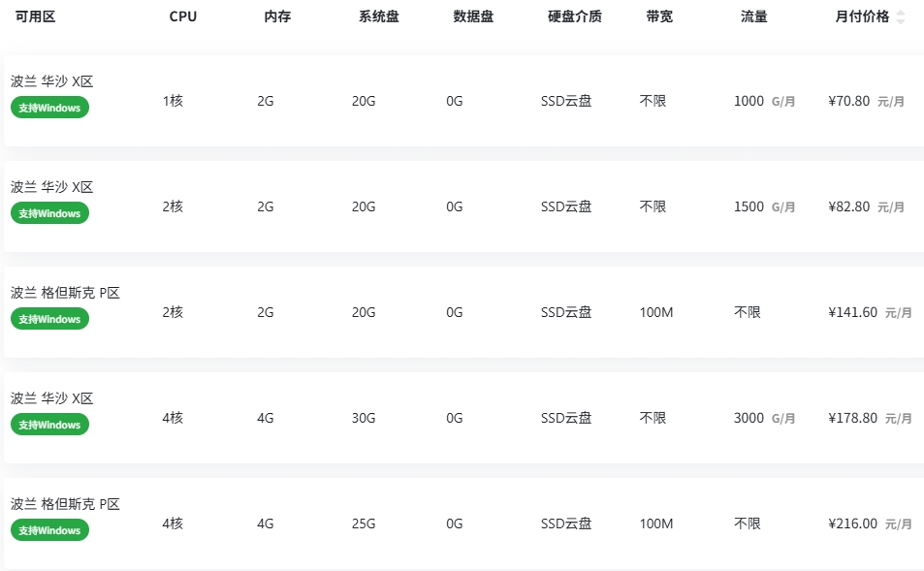This screenshot has height=571, width=924.
Task: Click the 流量 column header
Action: (753, 16)
